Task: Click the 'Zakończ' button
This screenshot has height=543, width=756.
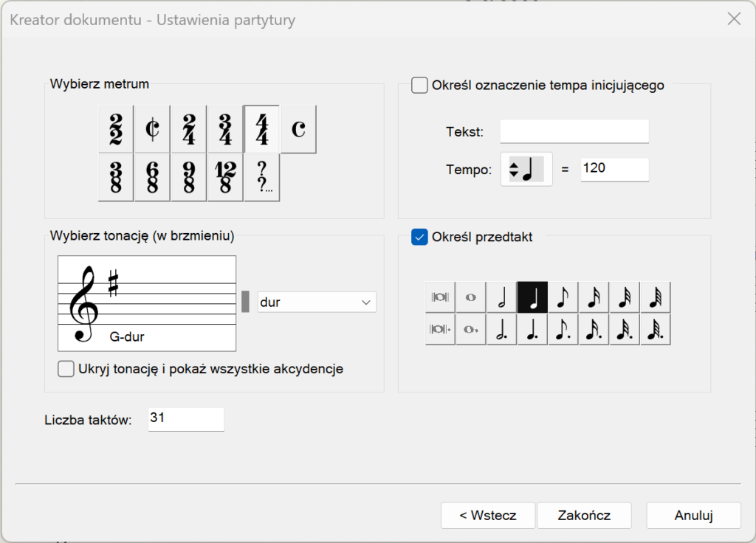Action: pyautogui.click(x=584, y=516)
